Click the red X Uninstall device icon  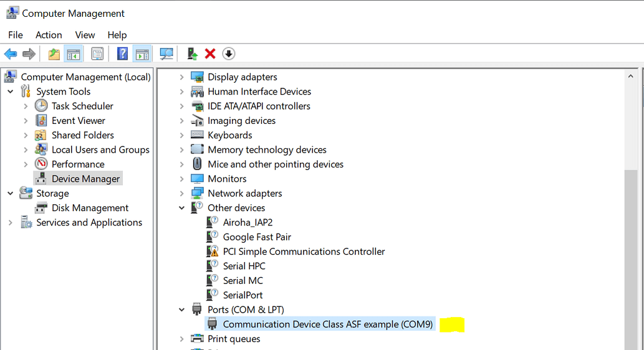click(210, 54)
